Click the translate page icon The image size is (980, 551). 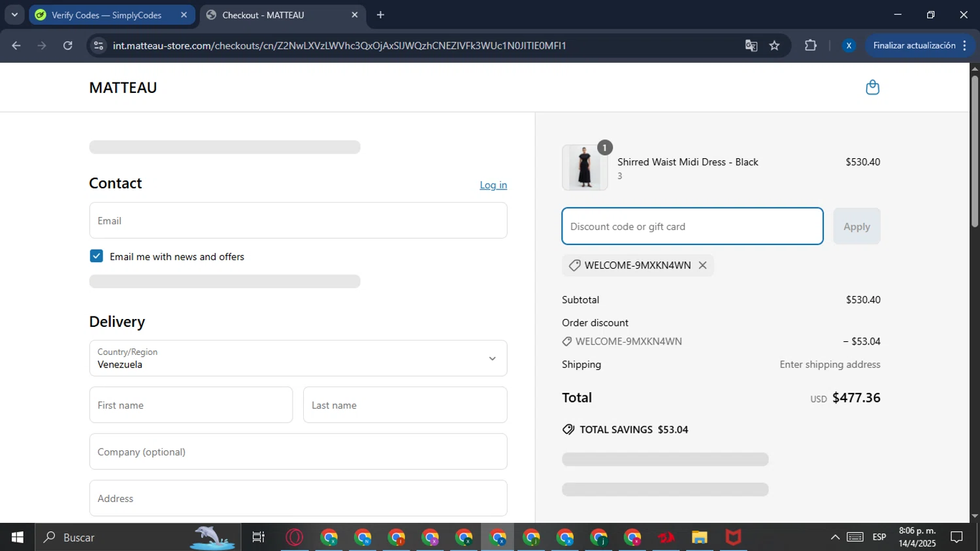point(751,46)
